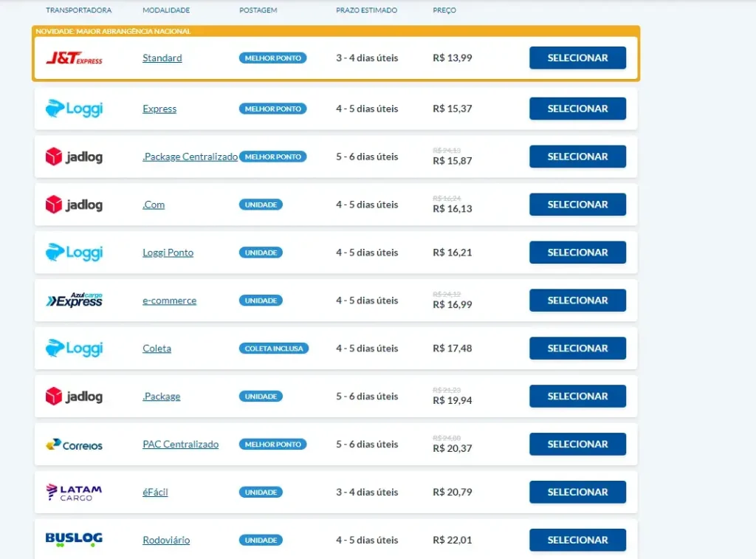Click Jadlog logo in .Package Centralizado row
The height and width of the screenshot is (559, 756).
click(x=74, y=157)
